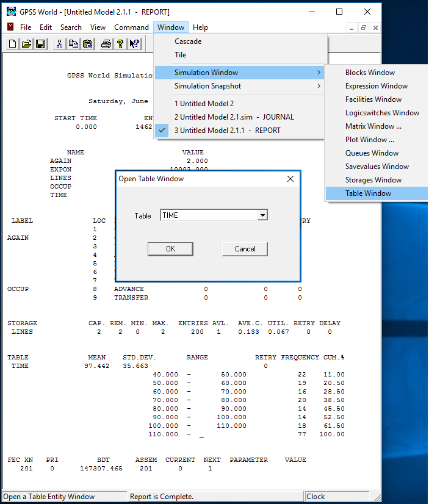Open the Search menu

tap(71, 27)
